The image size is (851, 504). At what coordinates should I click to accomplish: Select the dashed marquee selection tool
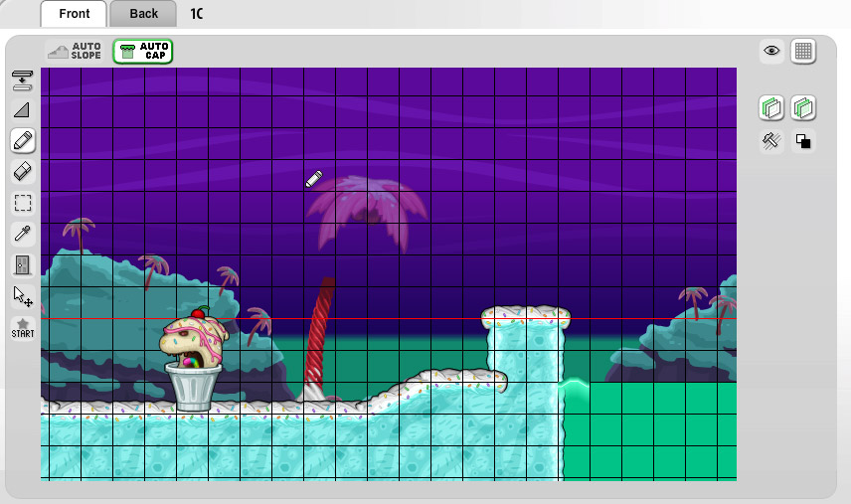pyautogui.click(x=22, y=203)
